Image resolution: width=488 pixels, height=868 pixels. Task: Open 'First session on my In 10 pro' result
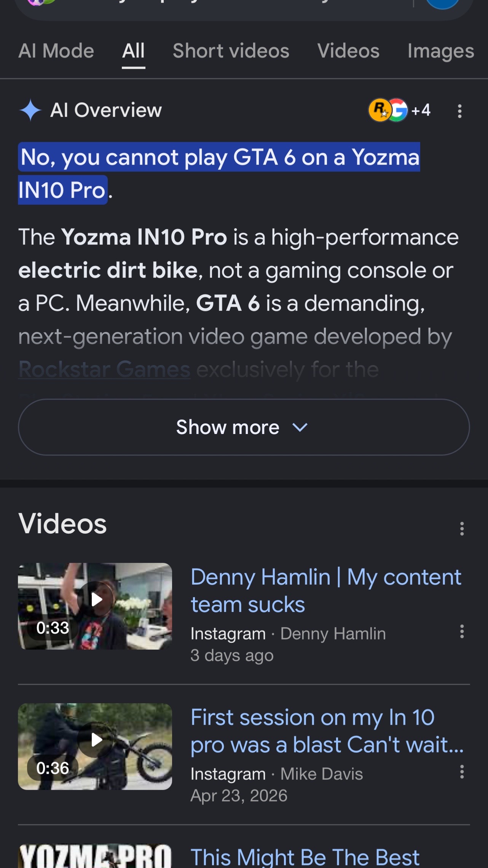coord(327,731)
